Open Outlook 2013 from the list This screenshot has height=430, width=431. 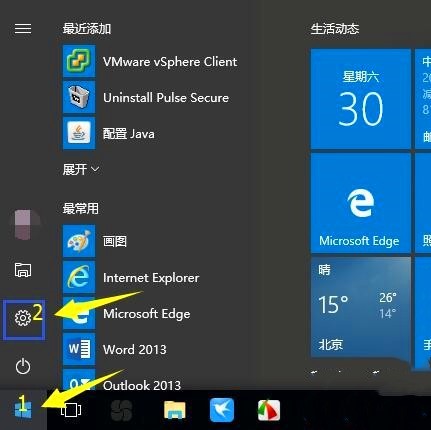(x=142, y=385)
